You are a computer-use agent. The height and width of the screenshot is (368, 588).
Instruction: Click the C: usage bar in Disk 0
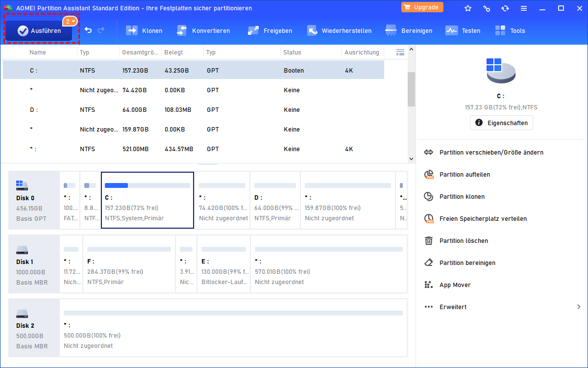click(147, 185)
